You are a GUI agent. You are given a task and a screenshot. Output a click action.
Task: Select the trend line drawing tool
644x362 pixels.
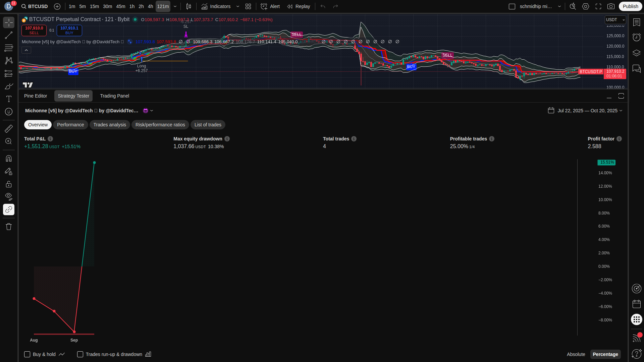tap(9, 35)
